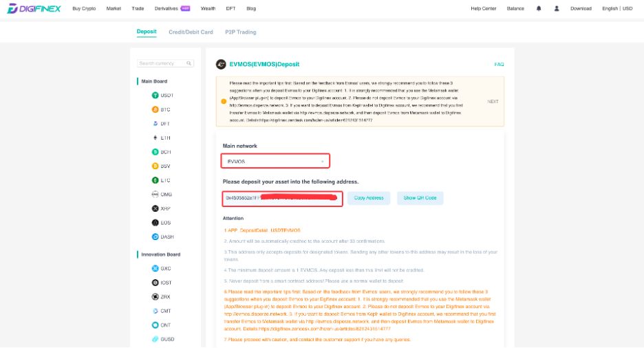Click the 'APP_DepositDetail_USDTEVMOS' text line
This screenshot has height=348, width=644.
tap(262, 230)
